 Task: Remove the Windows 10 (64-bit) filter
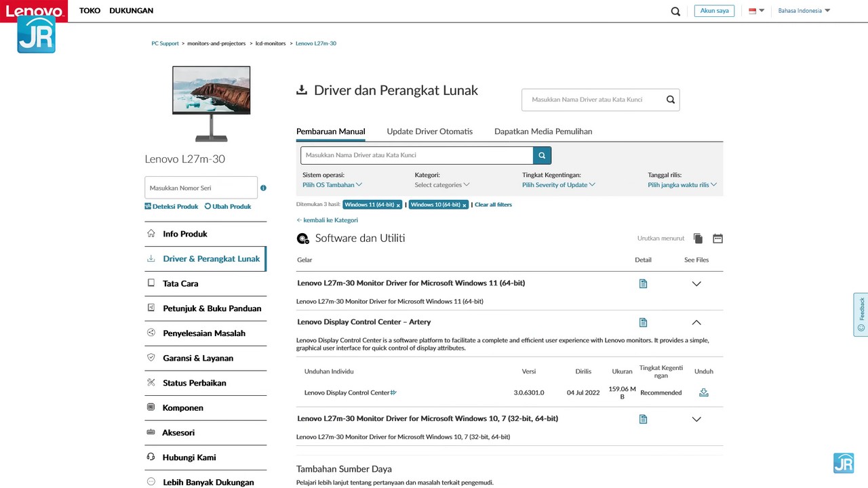point(464,205)
